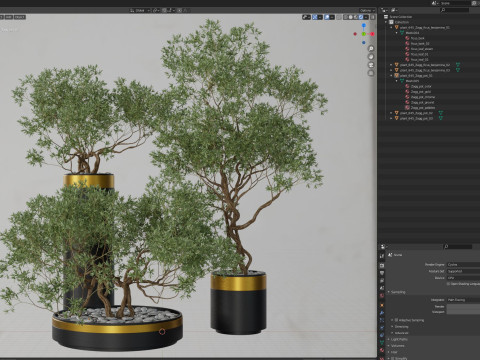Toggle the Simplify checkbox
Image resolution: width=480 pixels, height=360 pixels.
[393, 358]
